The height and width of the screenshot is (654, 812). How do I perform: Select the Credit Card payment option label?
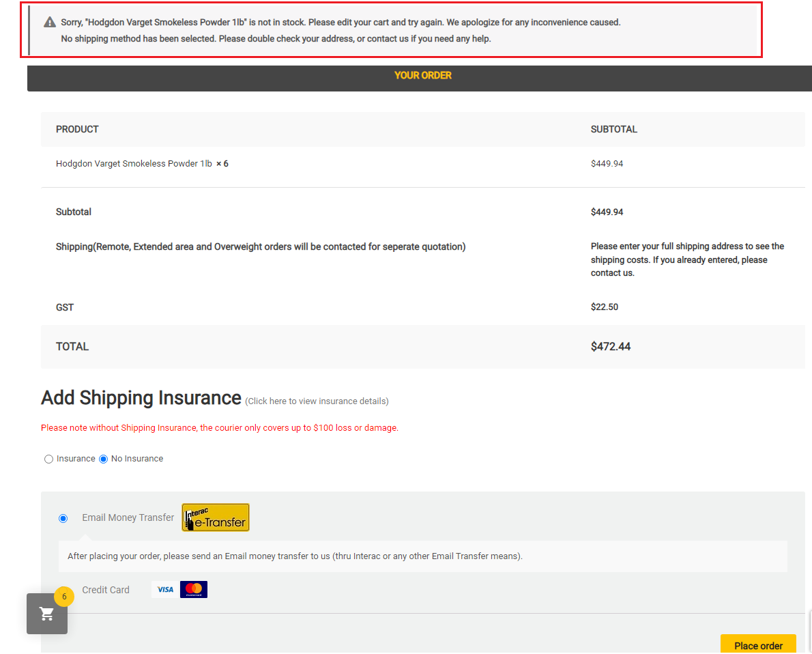[x=106, y=590]
